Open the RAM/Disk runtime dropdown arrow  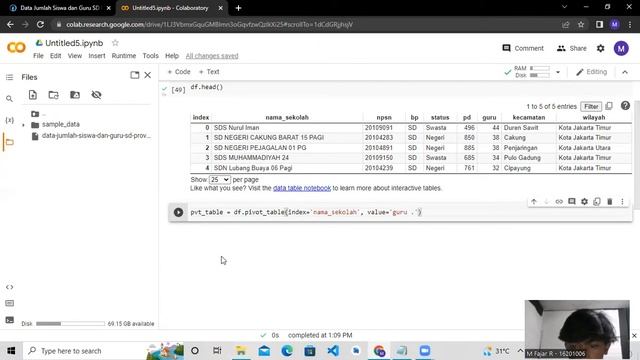tap(558, 72)
